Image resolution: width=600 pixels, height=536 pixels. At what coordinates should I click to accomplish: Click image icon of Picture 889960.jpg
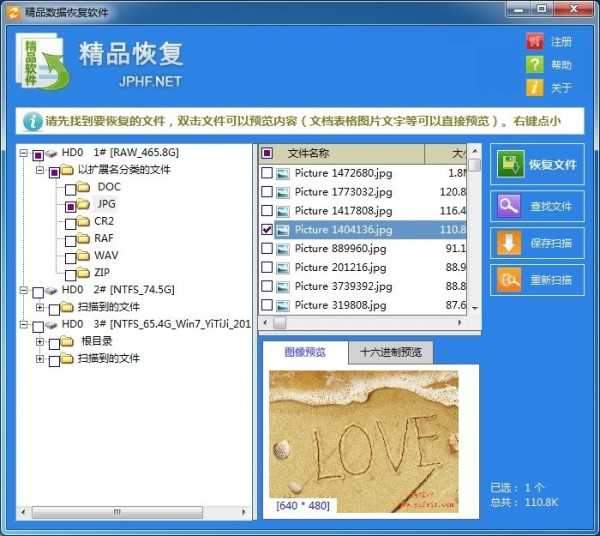point(283,249)
